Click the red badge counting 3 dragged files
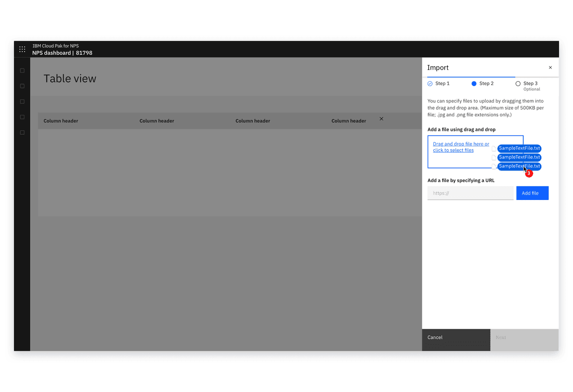Screen dimensions: 573x392 point(529,174)
